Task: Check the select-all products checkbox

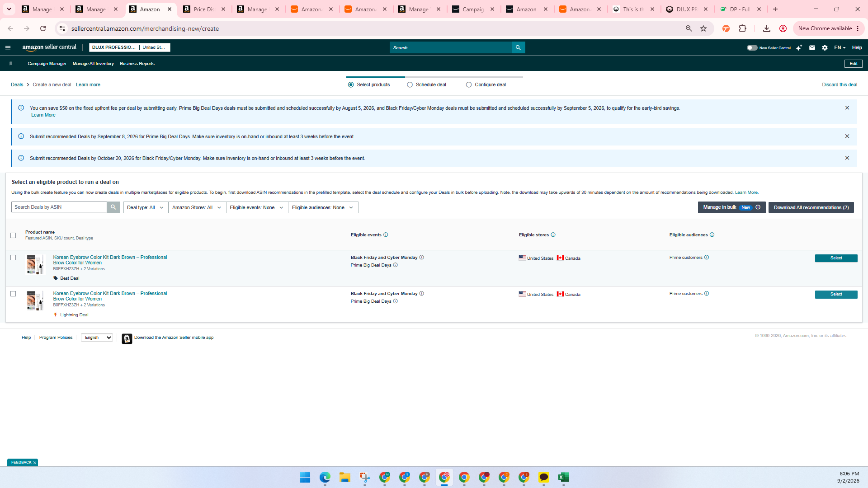Action: (13, 235)
